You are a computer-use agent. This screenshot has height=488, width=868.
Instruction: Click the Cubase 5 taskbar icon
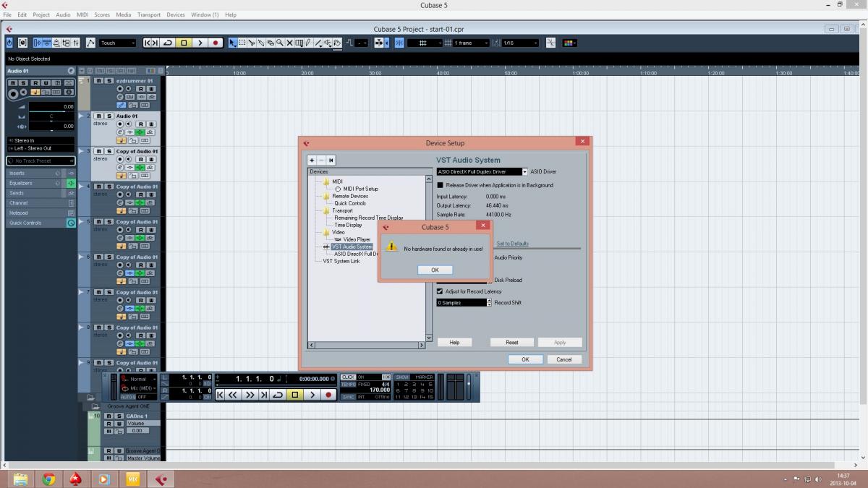point(161,479)
